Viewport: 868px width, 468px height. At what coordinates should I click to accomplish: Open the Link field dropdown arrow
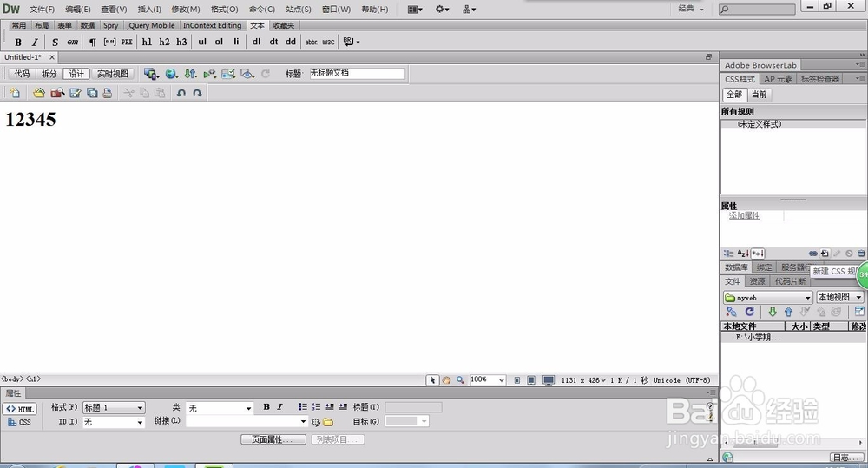(x=303, y=421)
